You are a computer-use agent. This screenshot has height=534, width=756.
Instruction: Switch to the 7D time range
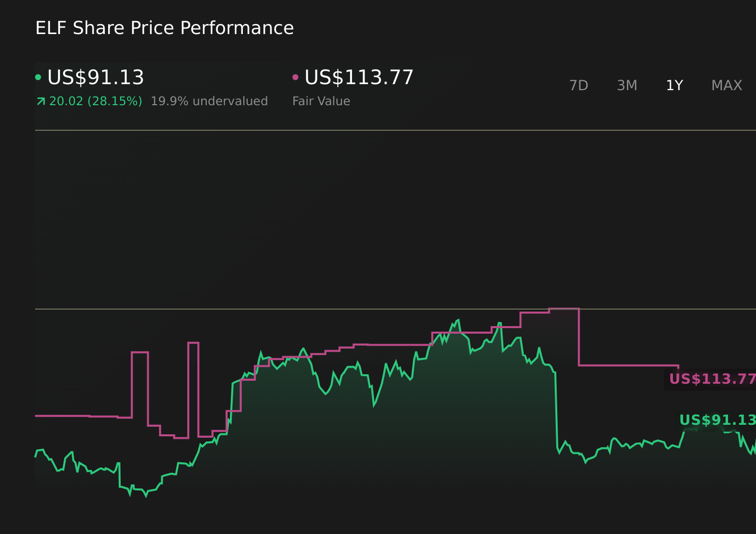579,85
